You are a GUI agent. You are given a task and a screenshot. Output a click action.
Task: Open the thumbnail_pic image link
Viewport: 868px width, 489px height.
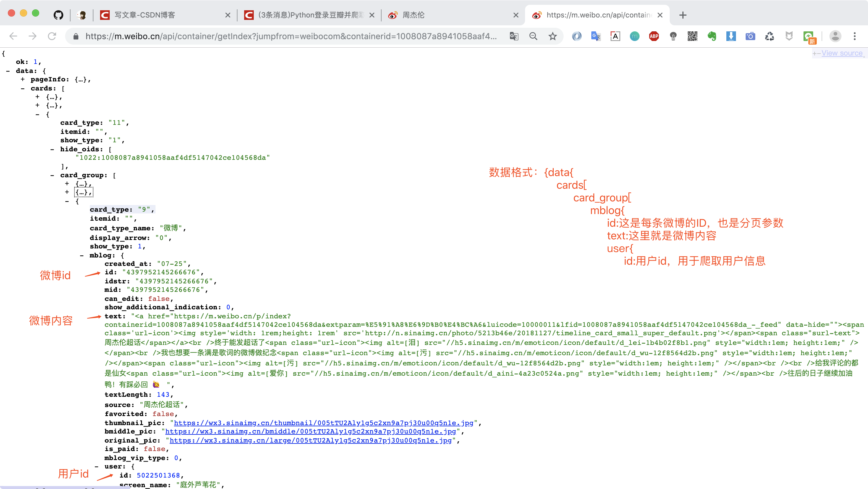pos(323,423)
